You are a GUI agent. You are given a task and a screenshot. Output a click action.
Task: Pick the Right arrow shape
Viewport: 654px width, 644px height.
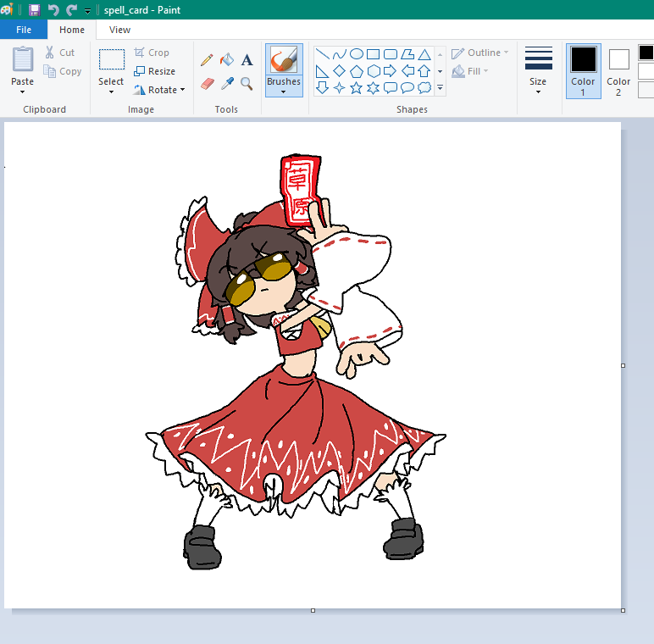[390, 71]
